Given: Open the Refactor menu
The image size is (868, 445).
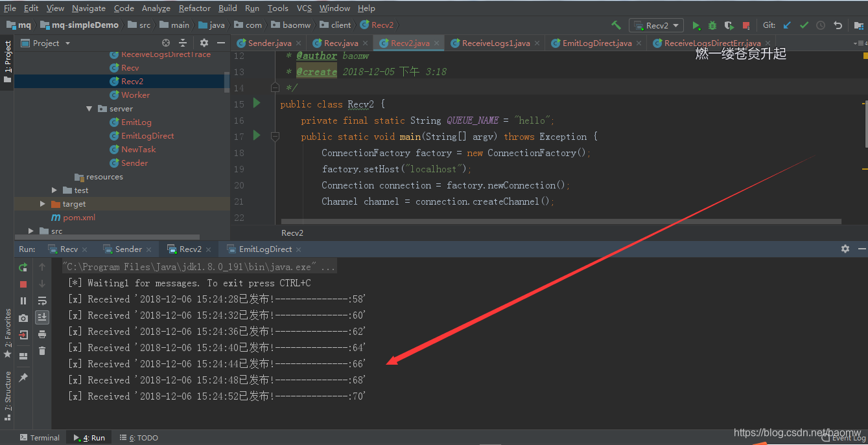Looking at the screenshot, I should pos(194,8).
